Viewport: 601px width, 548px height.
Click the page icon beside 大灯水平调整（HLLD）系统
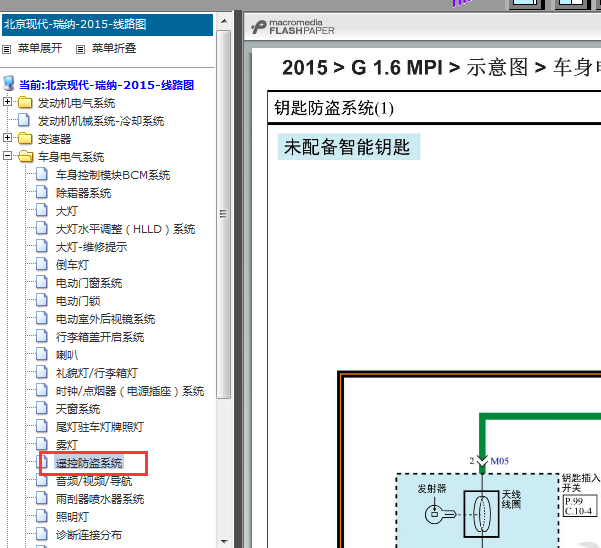coord(42,228)
